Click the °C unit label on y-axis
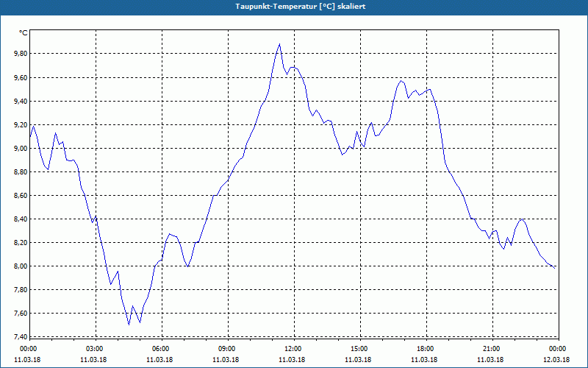This screenshot has height=368, width=588. [x=24, y=33]
